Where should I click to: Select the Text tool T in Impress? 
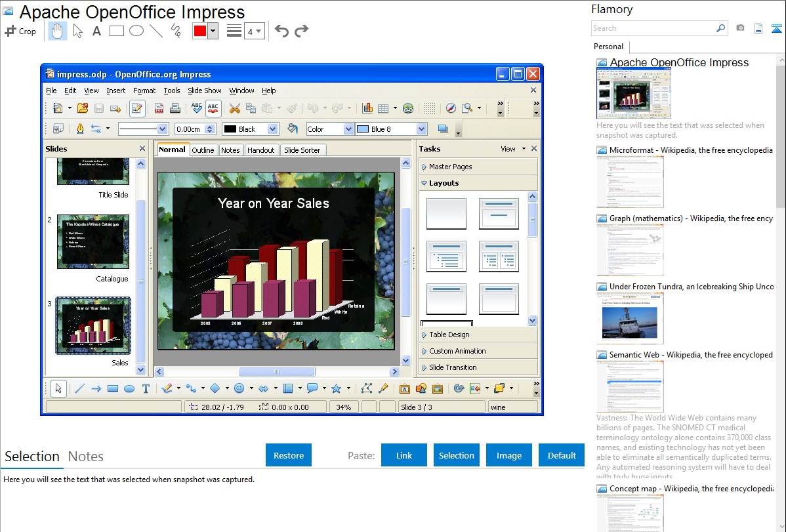point(146,388)
